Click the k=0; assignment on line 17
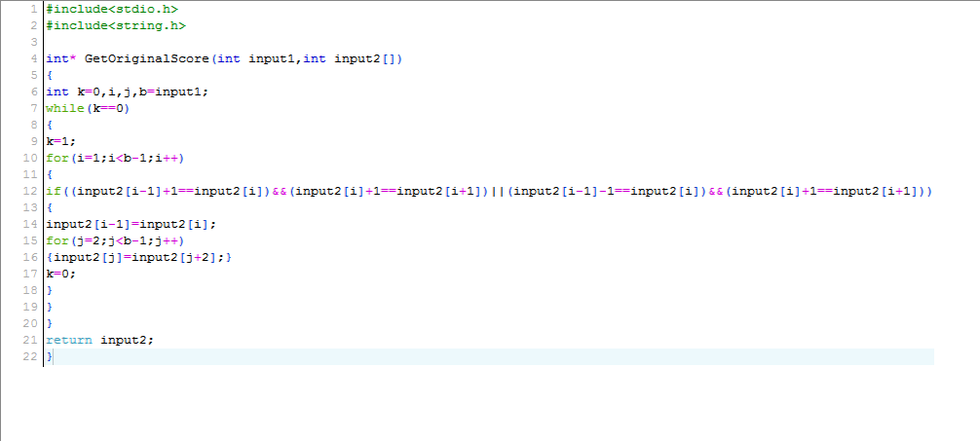 (60, 274)
